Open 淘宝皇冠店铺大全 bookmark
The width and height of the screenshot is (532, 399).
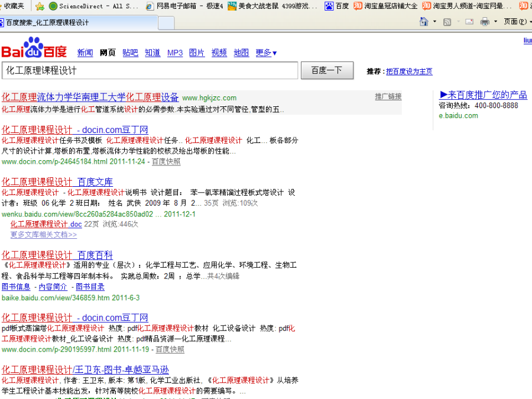pos(385,6)
